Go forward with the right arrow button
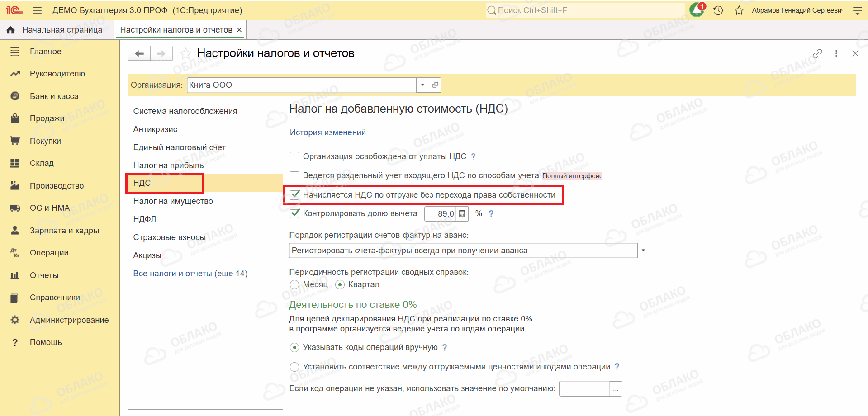868x416 pixels. coord(161,54)
